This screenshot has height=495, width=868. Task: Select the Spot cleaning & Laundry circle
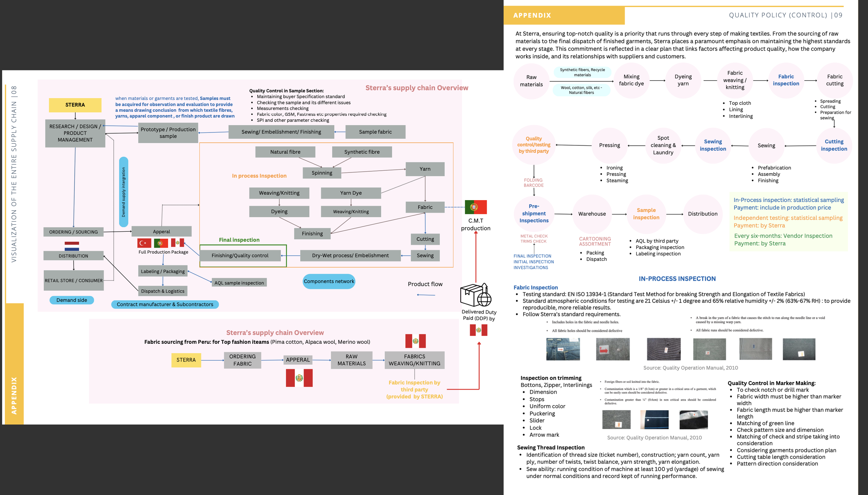coord(663,145)
